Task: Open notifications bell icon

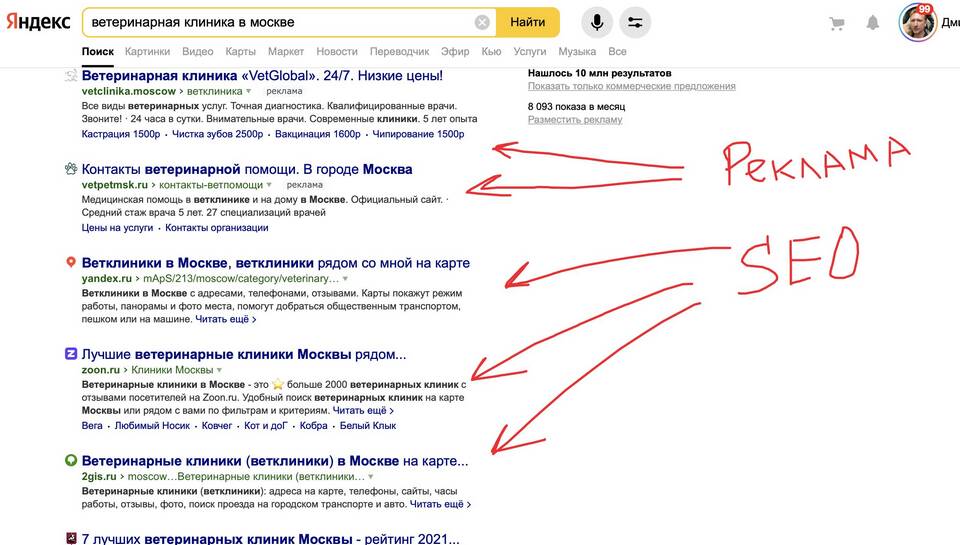Action: [872, 23]
